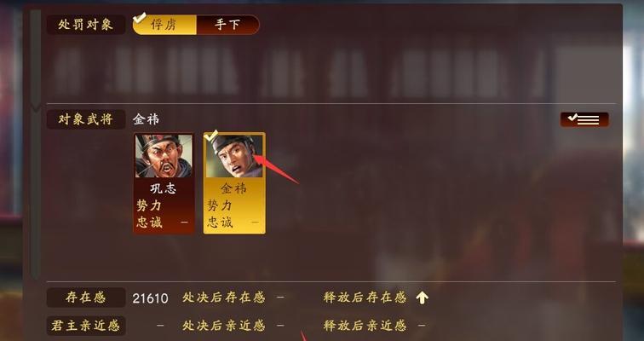Switch punishment target to 手下
Screen dimensions: 644x341
click(228, 25)
